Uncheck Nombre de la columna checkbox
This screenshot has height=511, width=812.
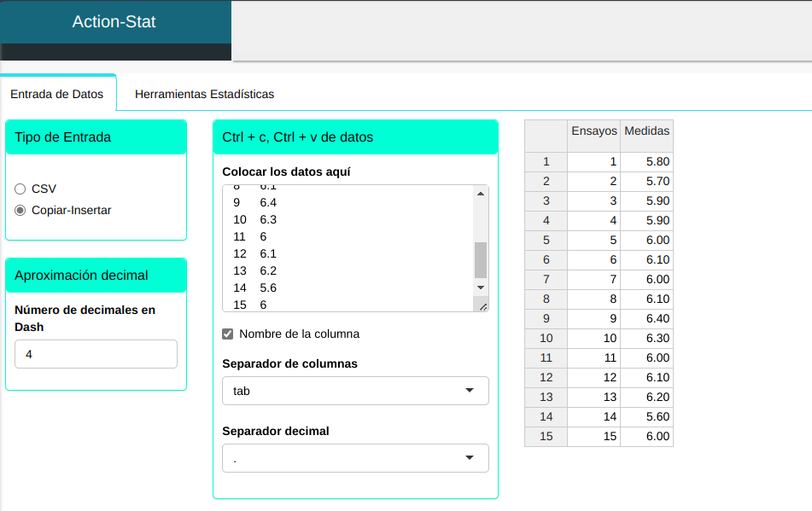[228, 334]
